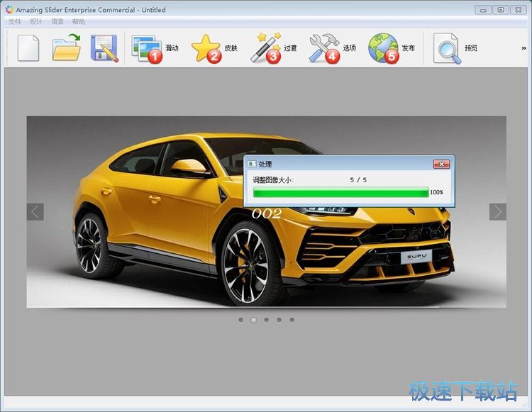Go to next slide with right arrow
This screenshot has height=412, width=532.
(x=498, y=212)
